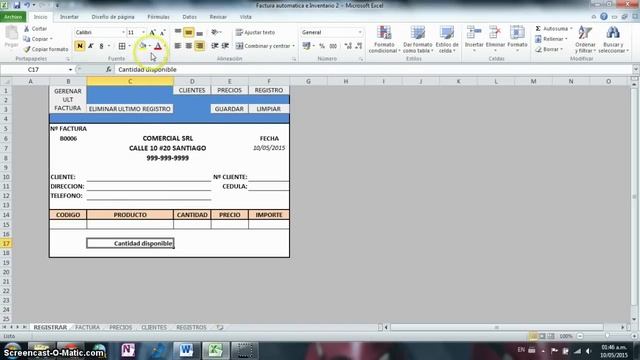The width and height of the screenshot is (640, 360).
Task: Click the red font color A icon
Action: coord(158,46)
